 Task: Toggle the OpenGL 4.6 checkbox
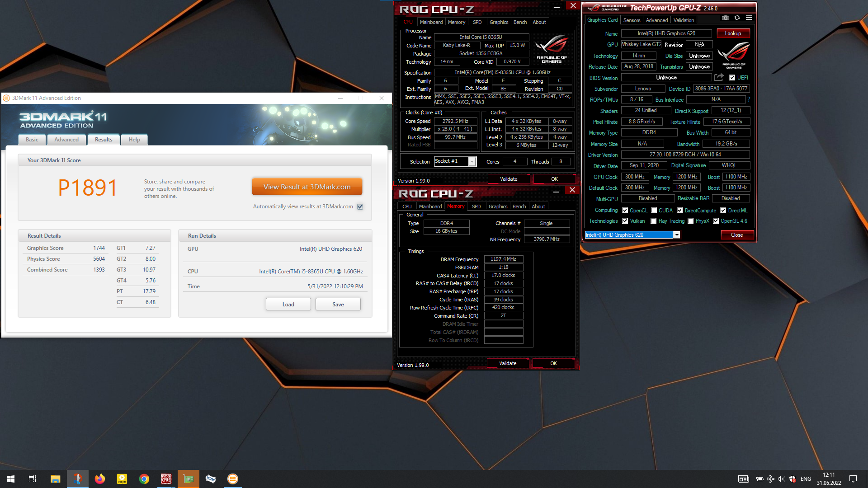point(716,221)
